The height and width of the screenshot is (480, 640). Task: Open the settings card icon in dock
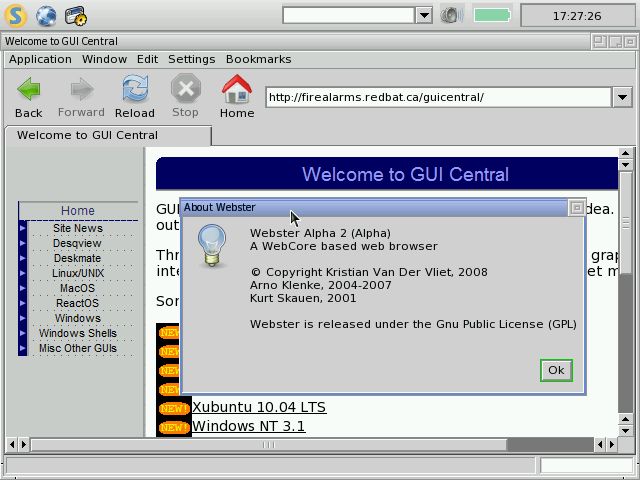tap(76, 16)
